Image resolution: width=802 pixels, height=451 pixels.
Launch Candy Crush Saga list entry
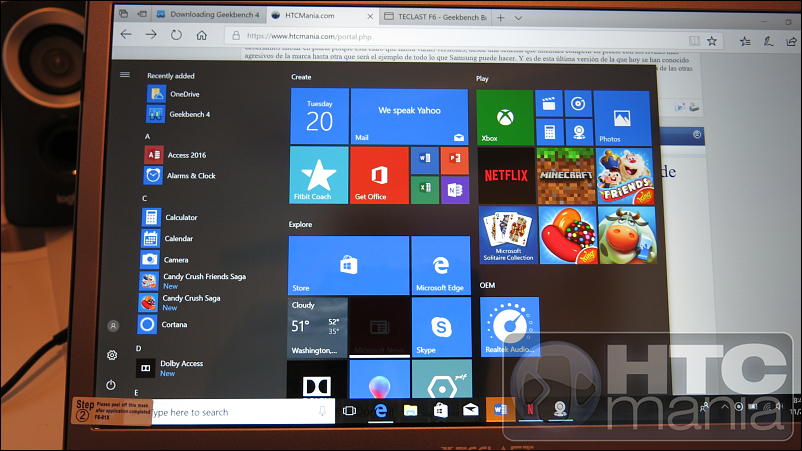pyautogui.click(x=179, y=302)
